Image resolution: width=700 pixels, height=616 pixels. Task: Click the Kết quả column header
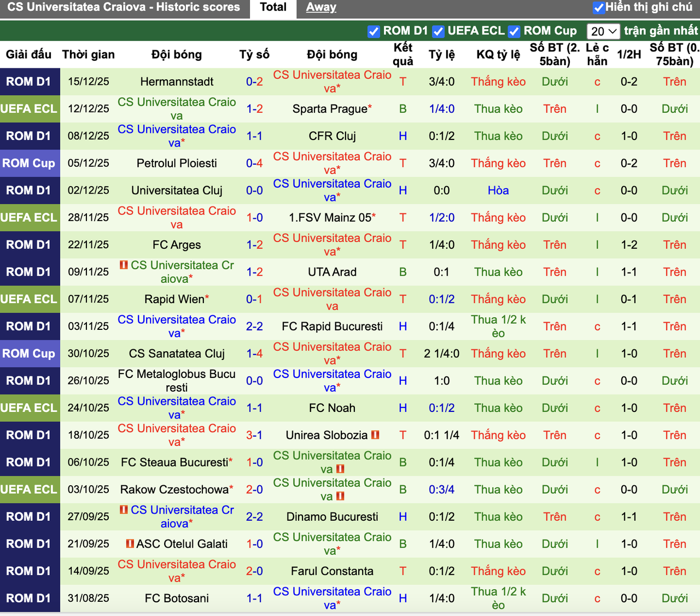[x=403, y=55]
